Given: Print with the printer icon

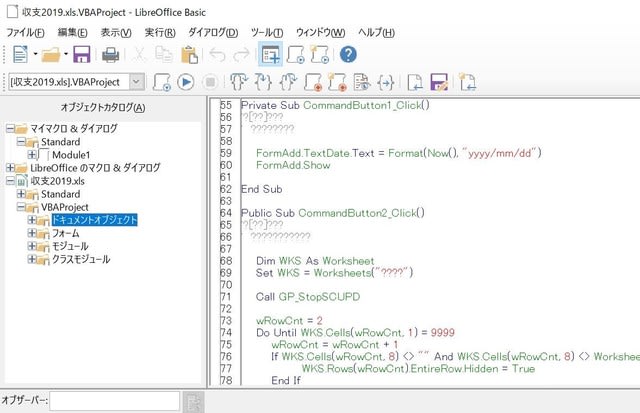Looking at the screenshot, I should tap(110, 54).
